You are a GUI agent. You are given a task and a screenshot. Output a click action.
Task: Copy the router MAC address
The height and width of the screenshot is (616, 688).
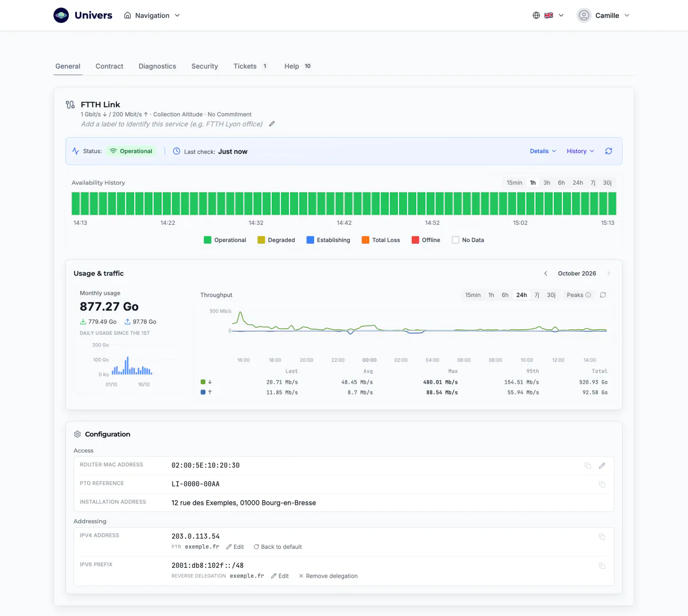click(588, 466)
